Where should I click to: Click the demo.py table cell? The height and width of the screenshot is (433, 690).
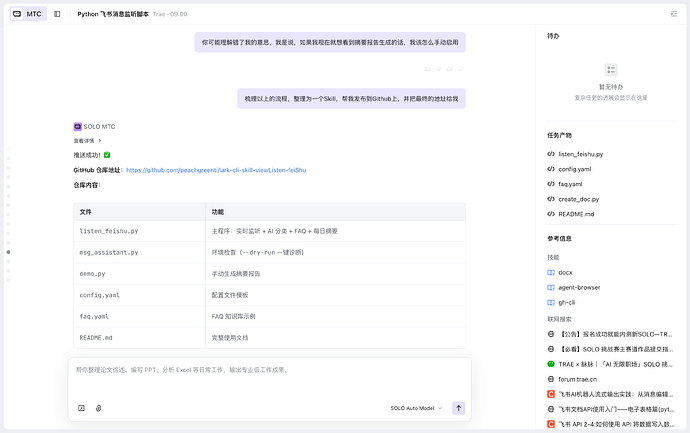[139, 274]
